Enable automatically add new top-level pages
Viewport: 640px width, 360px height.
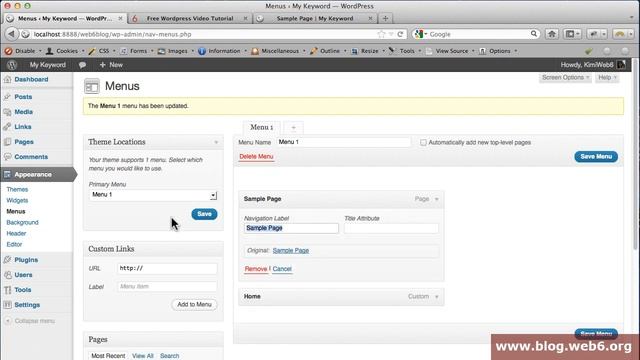tap(423, 142)
